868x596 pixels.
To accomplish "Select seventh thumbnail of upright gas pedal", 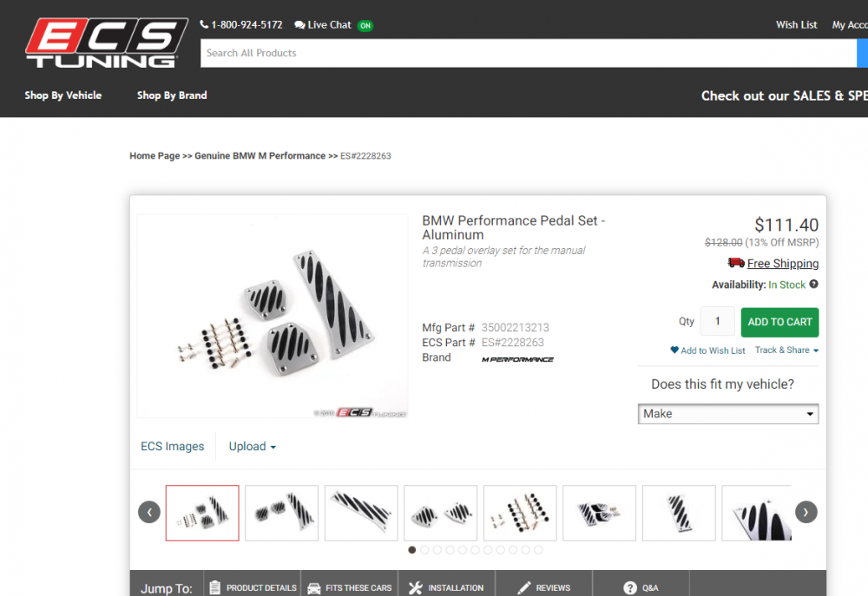I will (679, 513).
